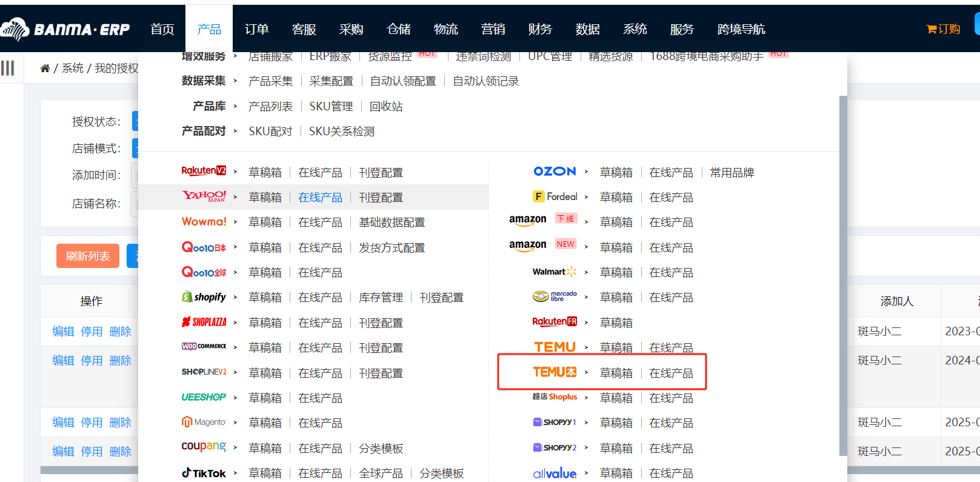Screen dimensions: 980x482
Task: Click the Banma ERP logo
Action: 65,28
